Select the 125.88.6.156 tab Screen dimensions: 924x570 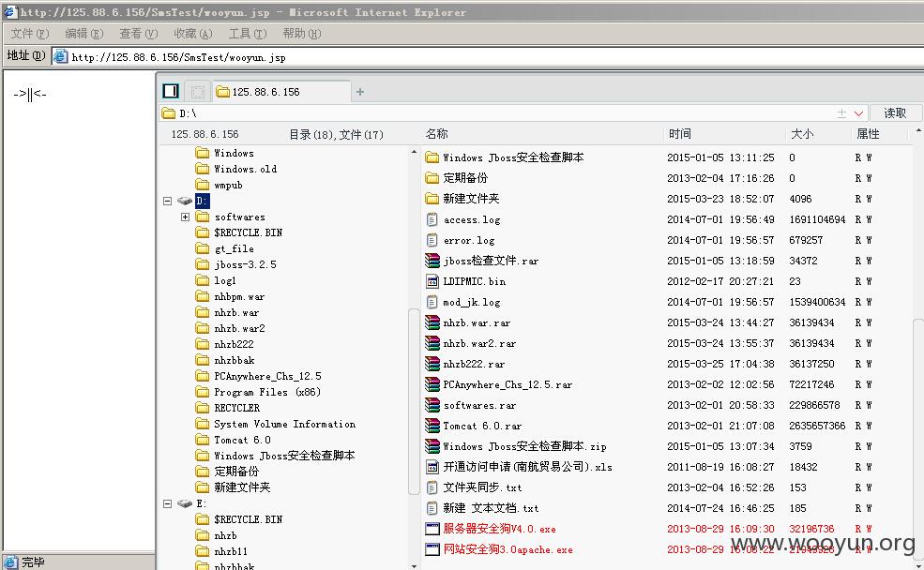click(x=281, y=91)
